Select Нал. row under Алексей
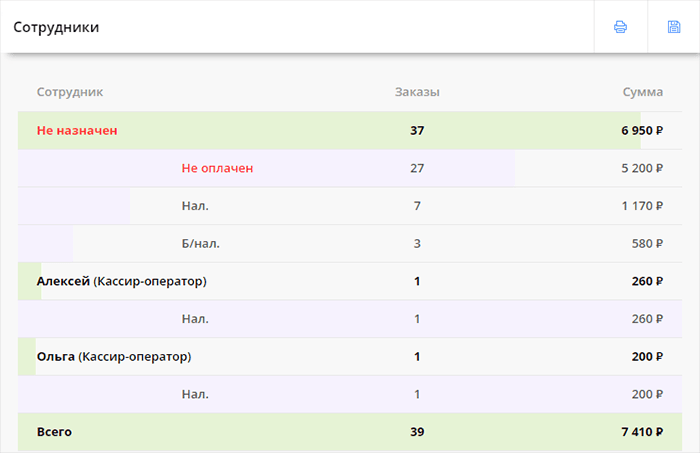700x453 pixels. 195,319
